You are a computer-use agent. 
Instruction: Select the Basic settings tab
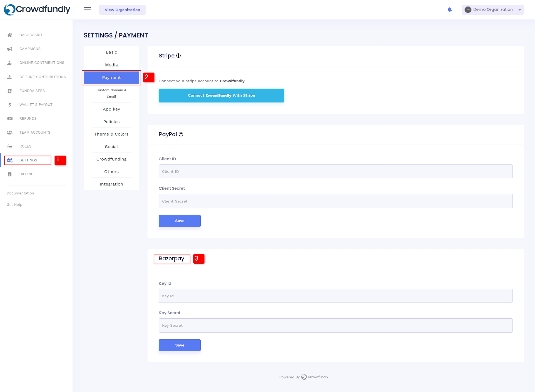[111, 52]
